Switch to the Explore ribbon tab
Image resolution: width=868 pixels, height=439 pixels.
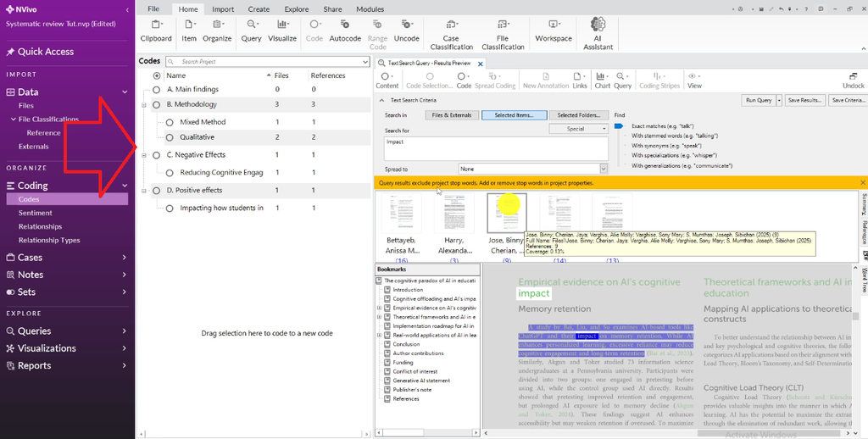[x=297, y=8]
